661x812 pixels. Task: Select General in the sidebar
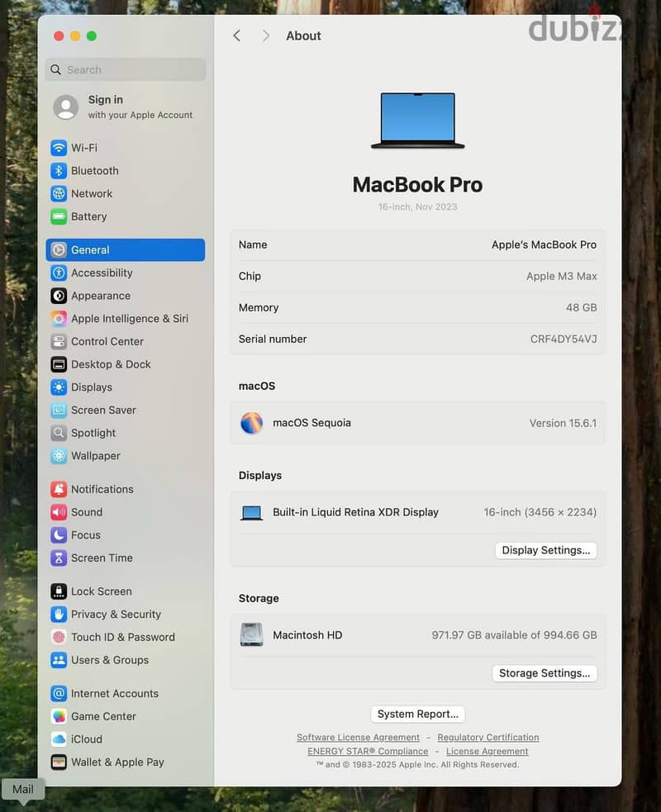(x=126, y=249)
